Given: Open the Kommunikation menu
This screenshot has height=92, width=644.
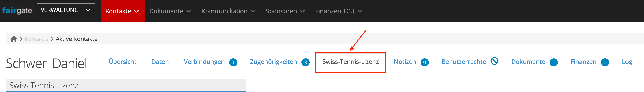Looking at the screenshot, I should tap(228, 11).
